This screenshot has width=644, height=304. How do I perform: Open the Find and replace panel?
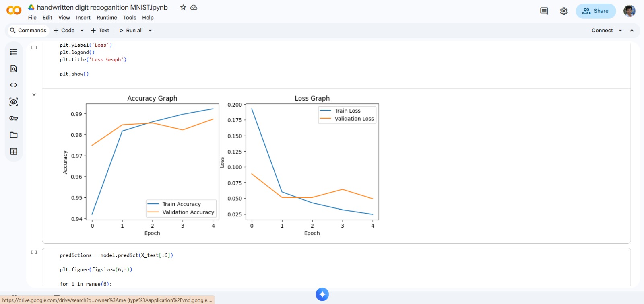14,69
